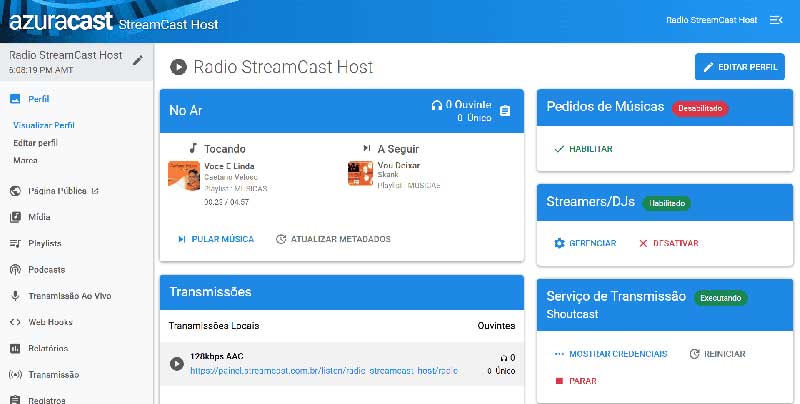Open Radio StreamCast Host user menu in header
The height and width of the screenshot is (404, 800).
712,20
